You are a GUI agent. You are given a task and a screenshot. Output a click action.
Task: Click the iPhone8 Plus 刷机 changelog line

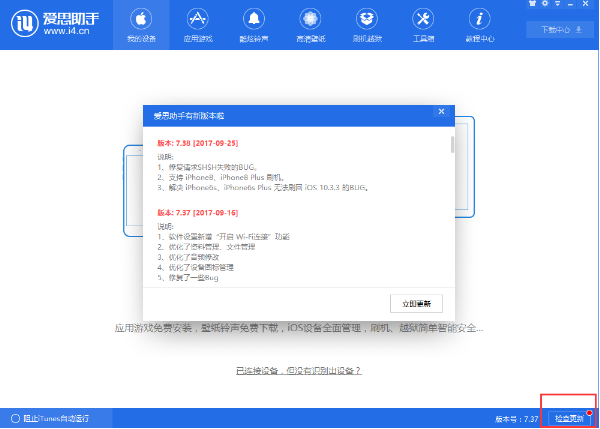(x=220, y=177)
